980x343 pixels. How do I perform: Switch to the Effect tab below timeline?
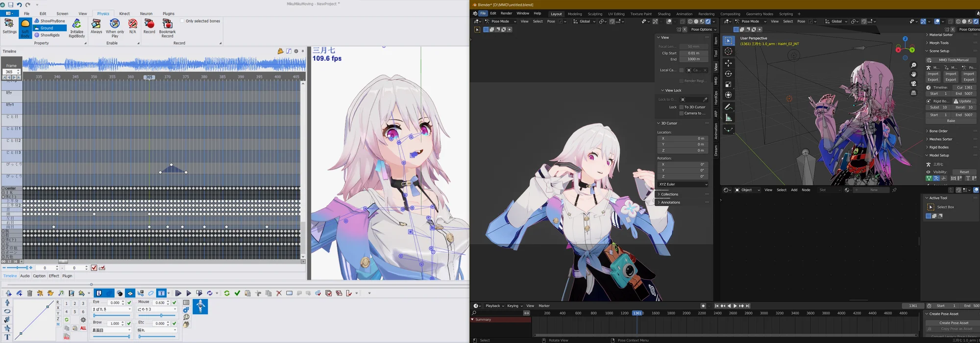tap(54, 276)
